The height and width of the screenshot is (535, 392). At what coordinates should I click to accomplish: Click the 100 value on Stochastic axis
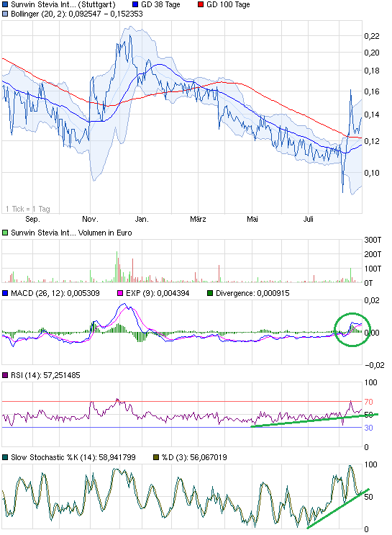tap(371, 464)
